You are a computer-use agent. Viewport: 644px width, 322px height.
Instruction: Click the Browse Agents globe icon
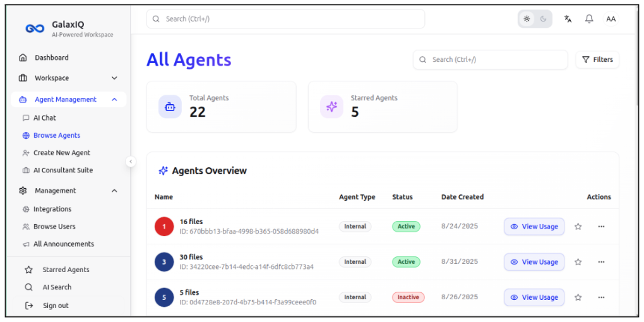[x=26, y=136]
